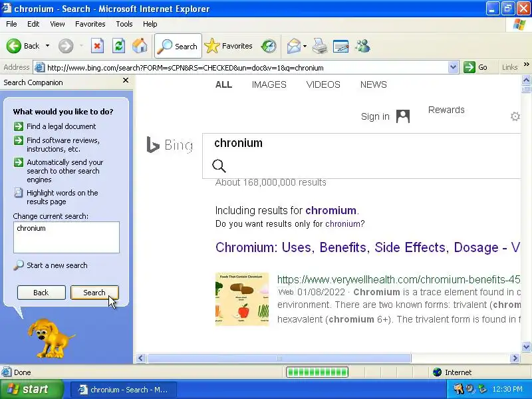Click the greyed Forward arrow button
The height and width of the screenshot is (399, 532).
(66, 46)
